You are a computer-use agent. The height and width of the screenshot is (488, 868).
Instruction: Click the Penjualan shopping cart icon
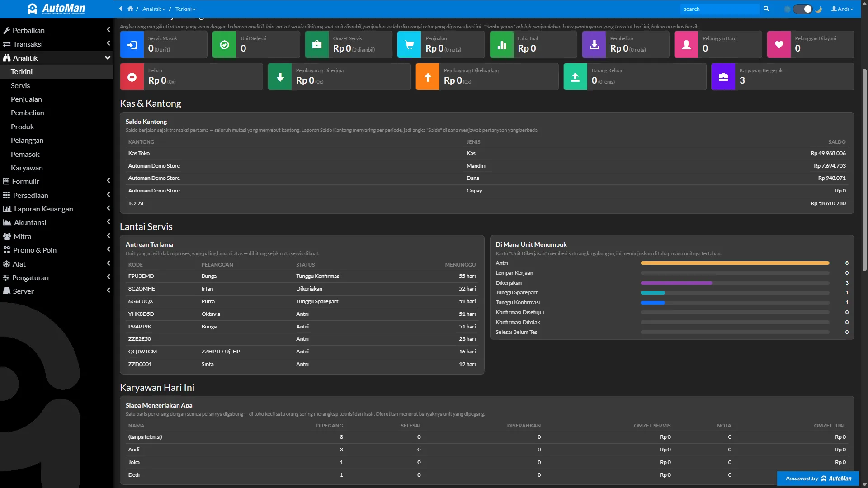409,45
